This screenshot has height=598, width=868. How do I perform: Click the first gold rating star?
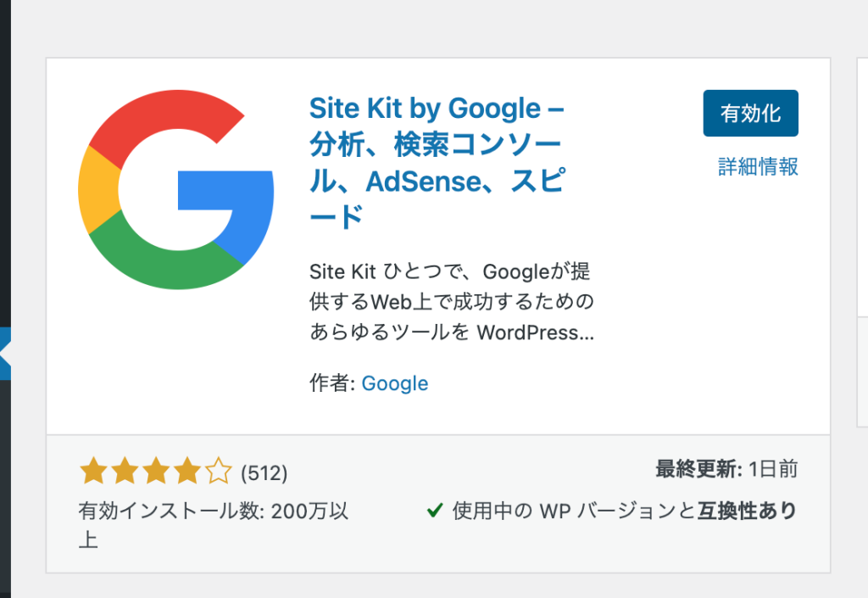[x=93, y=472]
